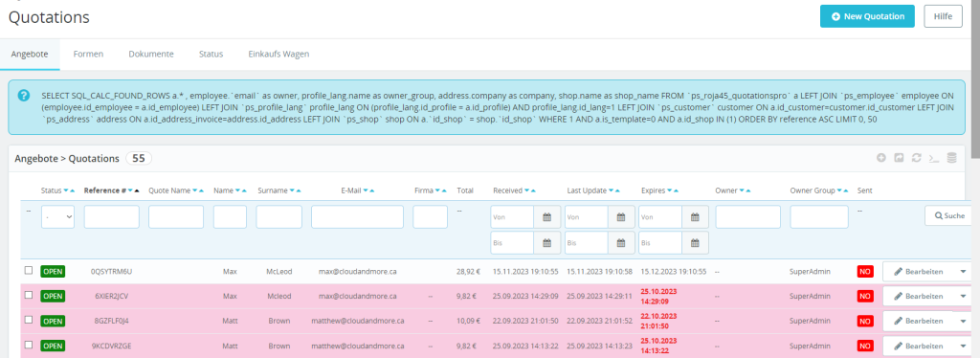Tick checkbox for quote 6XIER2JCV

pos(28,295)
